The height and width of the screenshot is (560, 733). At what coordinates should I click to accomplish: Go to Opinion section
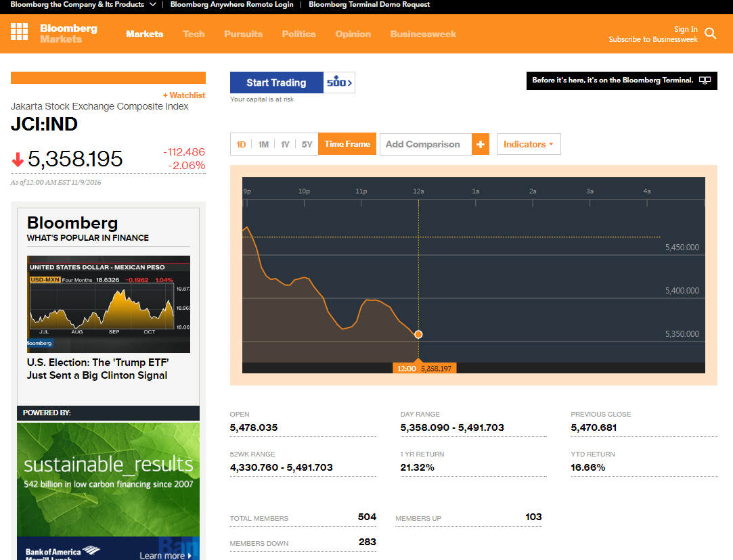353,34
